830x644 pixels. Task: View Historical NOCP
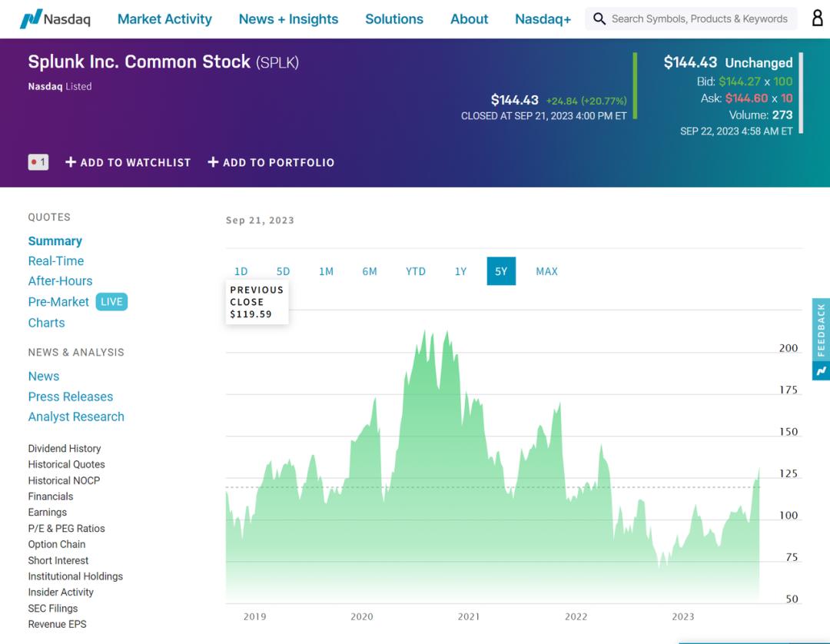click(x=64, y=480)
